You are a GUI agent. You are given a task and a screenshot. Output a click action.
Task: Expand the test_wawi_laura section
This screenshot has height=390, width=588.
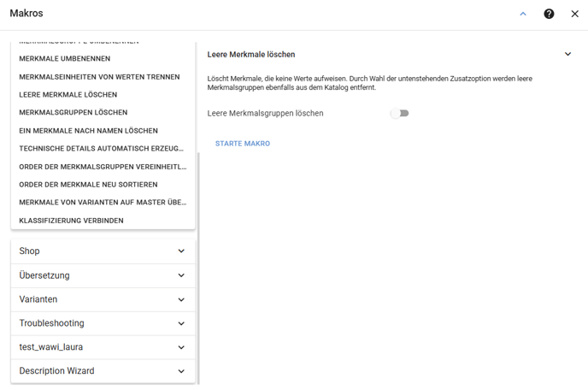[103, 347]
